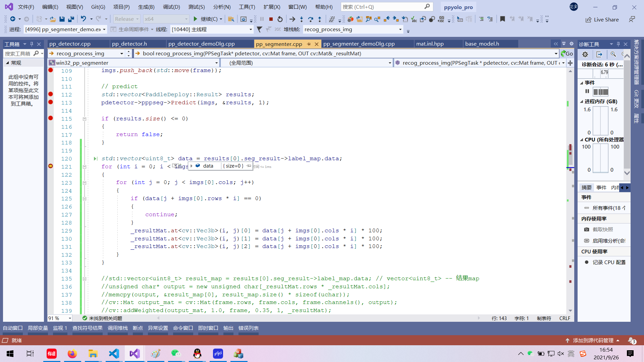Click the Step Over debug icon
Viewport: 644px width, 362px height.
(x=311, y=19)
